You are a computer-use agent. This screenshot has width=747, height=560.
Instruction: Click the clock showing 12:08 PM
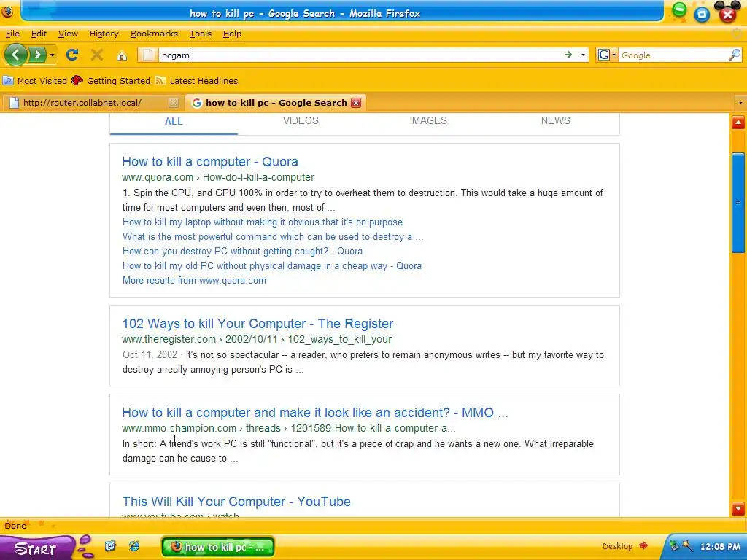pyautogui.click(x=720, y=547)
